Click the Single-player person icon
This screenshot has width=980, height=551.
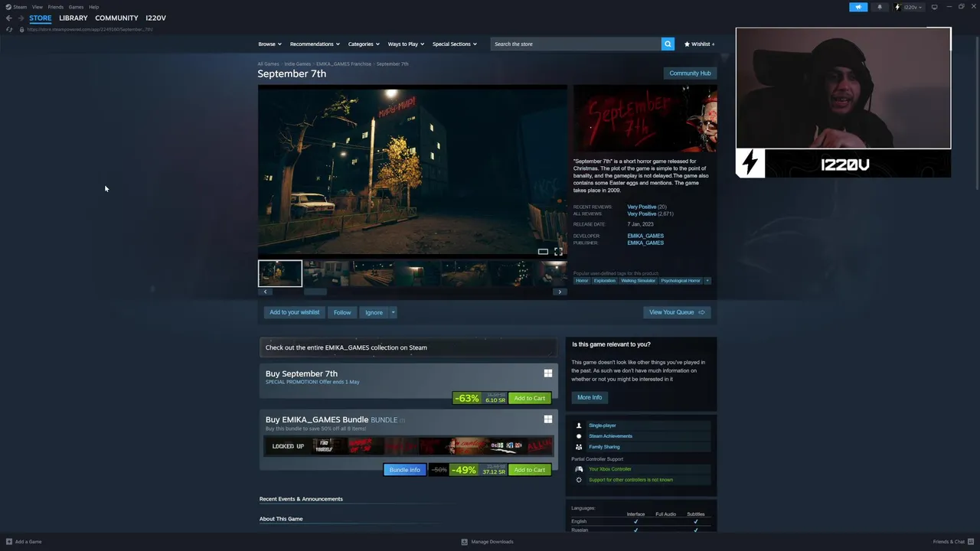(x=579, y=425)
